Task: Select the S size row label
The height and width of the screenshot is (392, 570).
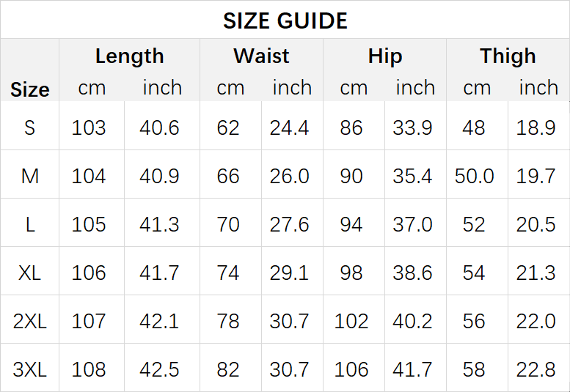Action: pos(30,127)
